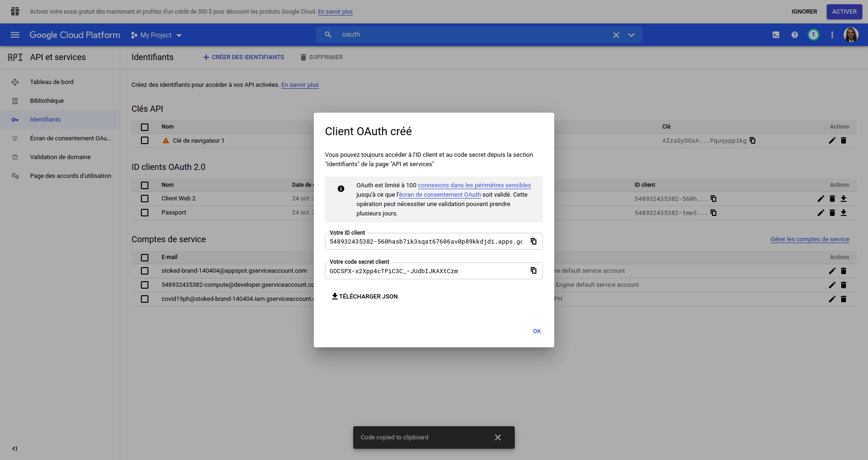
Task: Delete the Clé de navigateur 1 key
Action: click(844, 140)
